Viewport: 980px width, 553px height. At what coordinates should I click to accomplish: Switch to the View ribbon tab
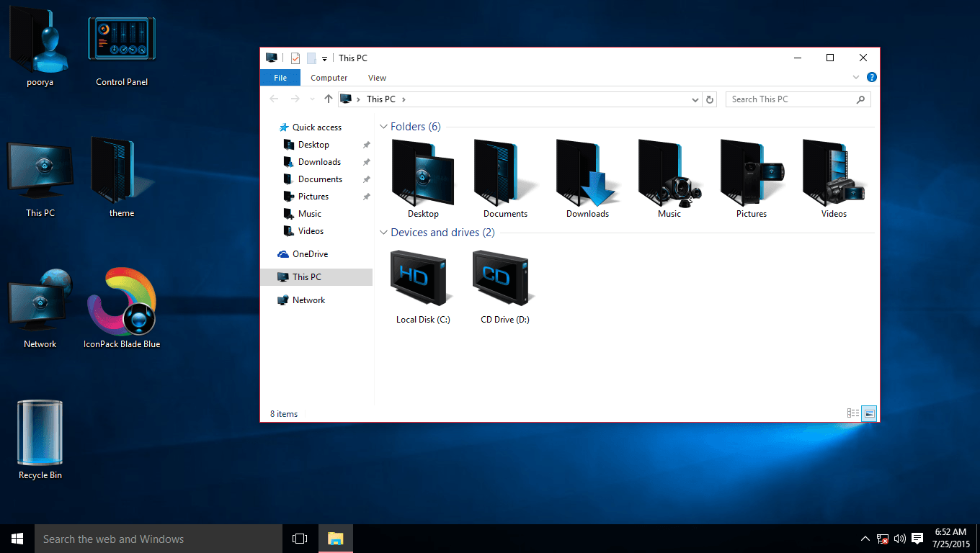[377, 77]
